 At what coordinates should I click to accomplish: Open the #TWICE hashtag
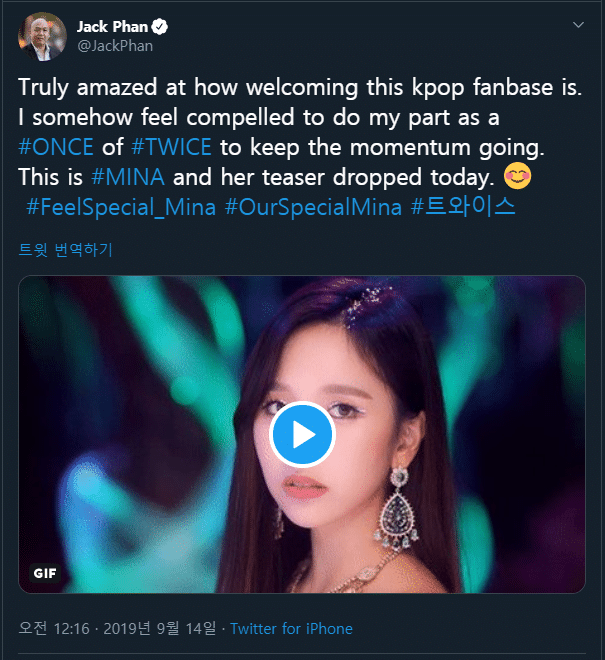[x=171, y=147]
